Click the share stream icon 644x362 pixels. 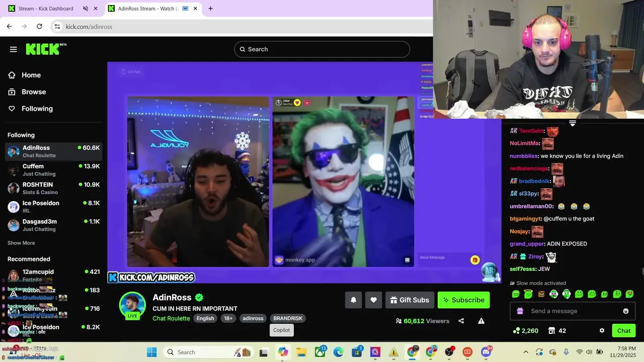point(461,321)
